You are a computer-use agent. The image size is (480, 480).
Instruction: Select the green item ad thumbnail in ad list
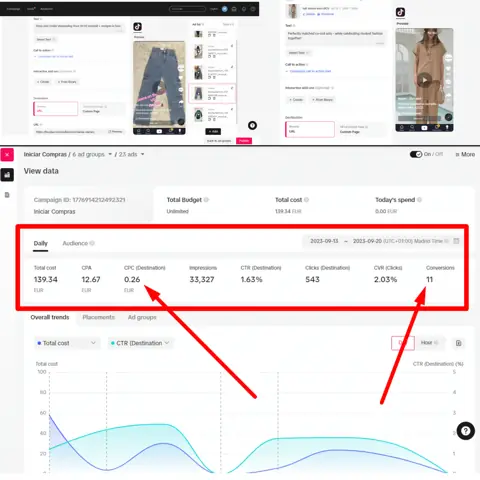(x=199, y=115)
